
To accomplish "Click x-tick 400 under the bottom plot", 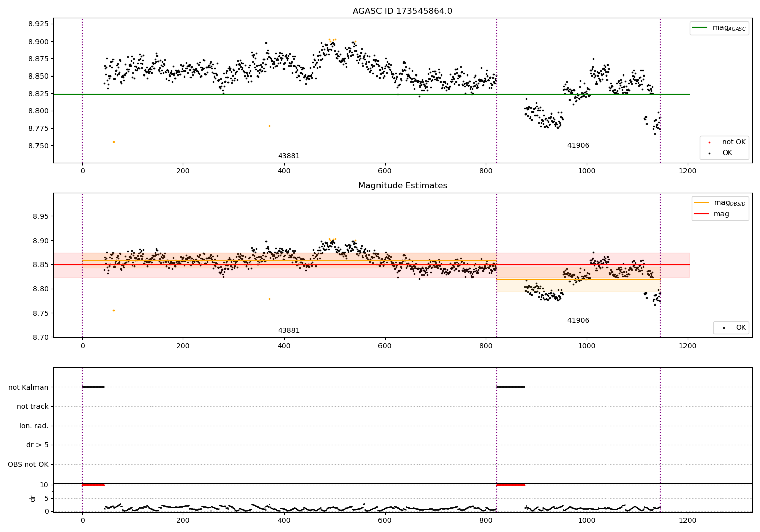I will click(x=284, y=520).
